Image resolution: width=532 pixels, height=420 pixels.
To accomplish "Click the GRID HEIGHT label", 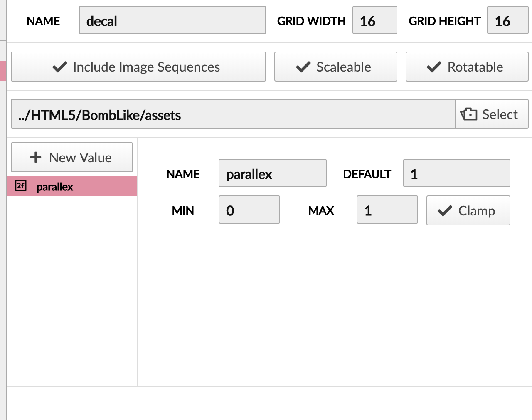I will coord(445,21).
